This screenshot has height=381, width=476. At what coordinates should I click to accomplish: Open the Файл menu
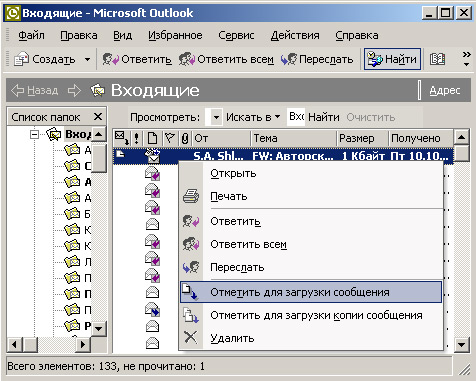(x=31, y=35)
